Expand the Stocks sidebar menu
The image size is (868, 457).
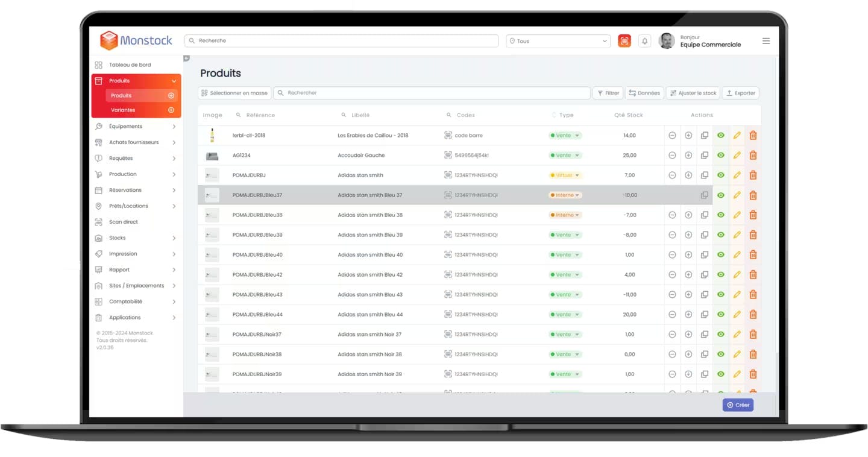click(x=136, y=238)
